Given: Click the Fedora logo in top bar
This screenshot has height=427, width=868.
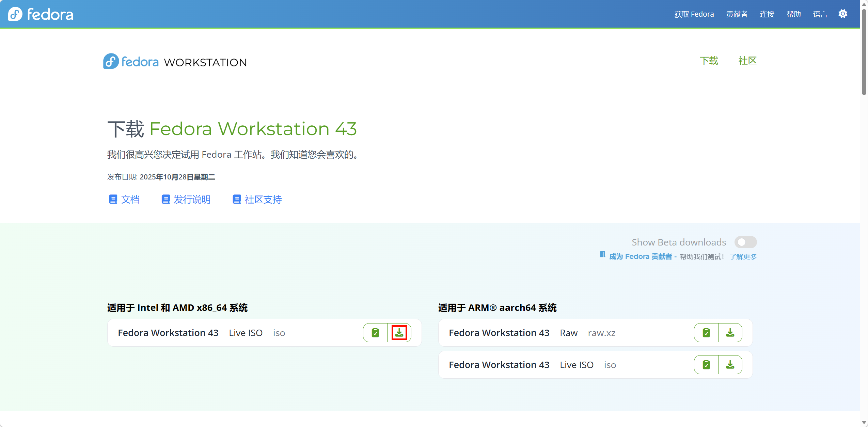Looking at the screenshot, I should (41, 14).
